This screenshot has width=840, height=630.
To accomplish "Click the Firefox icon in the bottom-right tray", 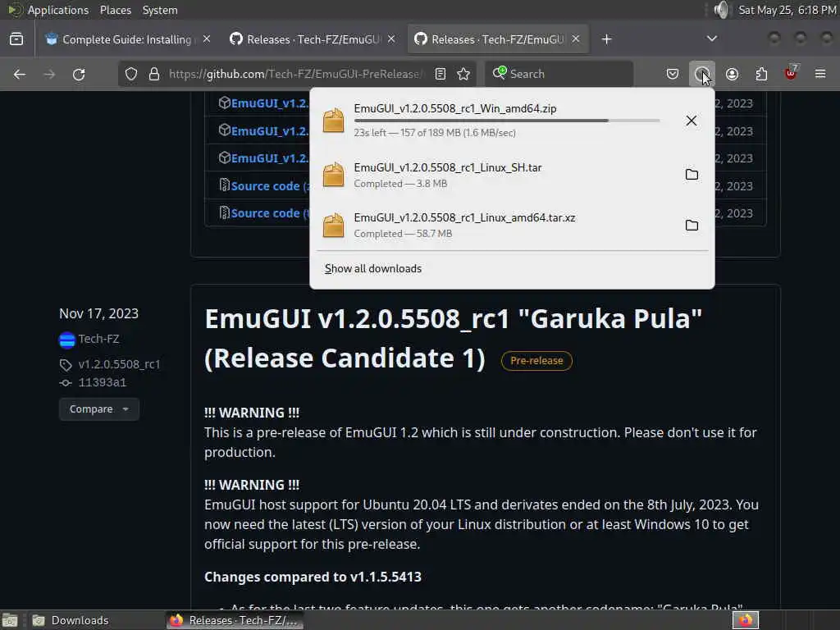I will pos(746,620).
